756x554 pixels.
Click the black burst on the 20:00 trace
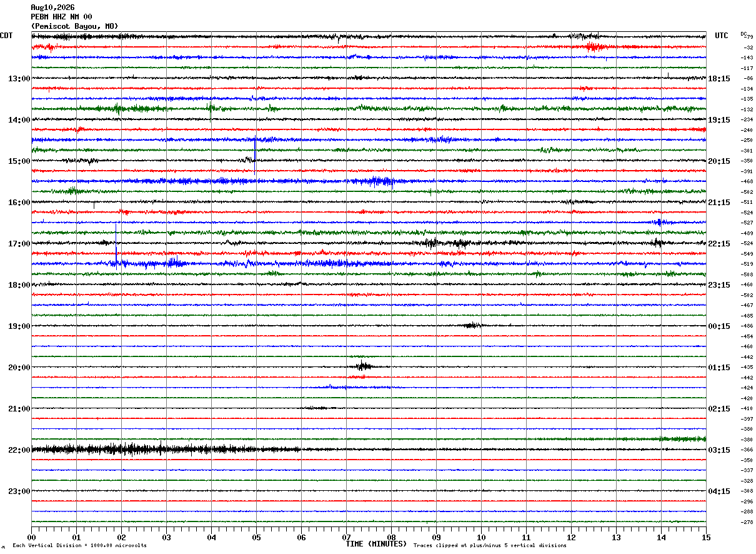363,366
